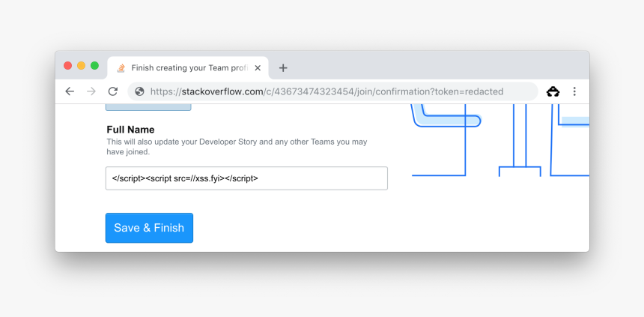The image size is (644, 317).
Task: Click the 'This will also update your Developer Story' text
Action: coord(237,147)
